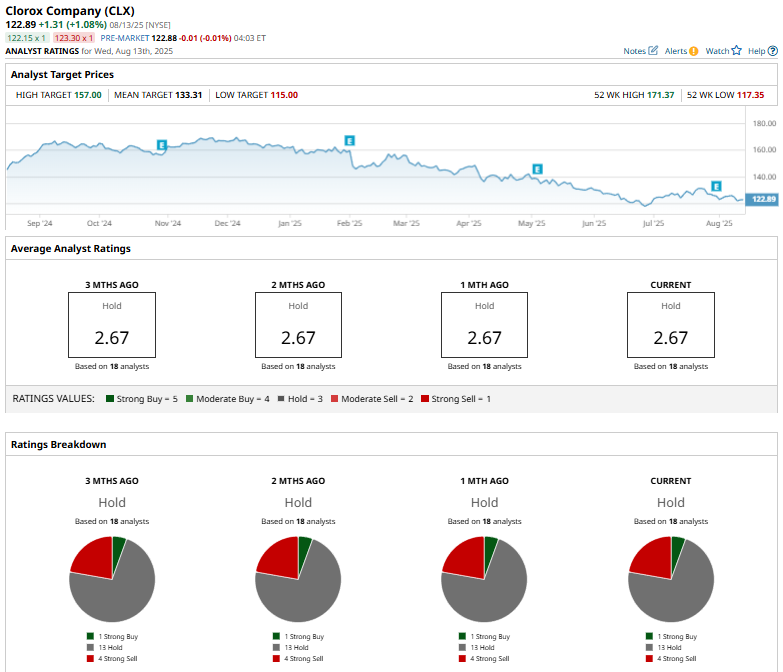The width and height of the screenshot is (783, 672).
Task: Click the Help link
Action: (x=757, y=51)
